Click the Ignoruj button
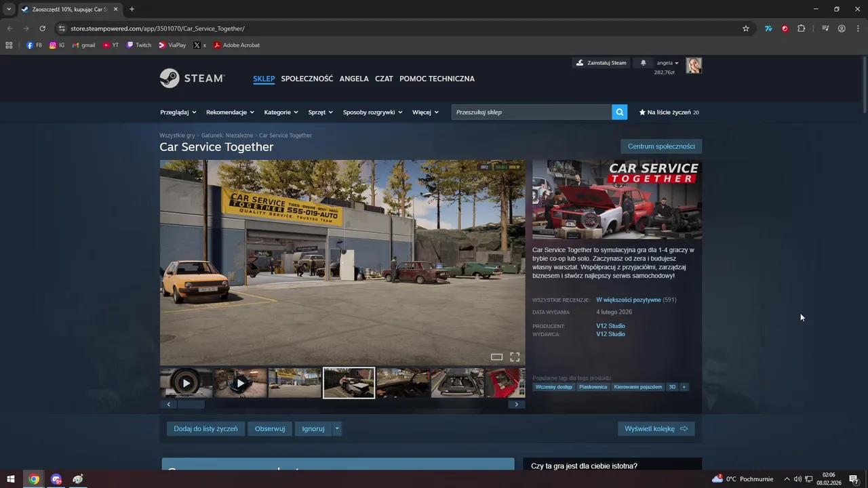Screen dimensions: 868x488 pyautogui.click(x=313, y=428)
